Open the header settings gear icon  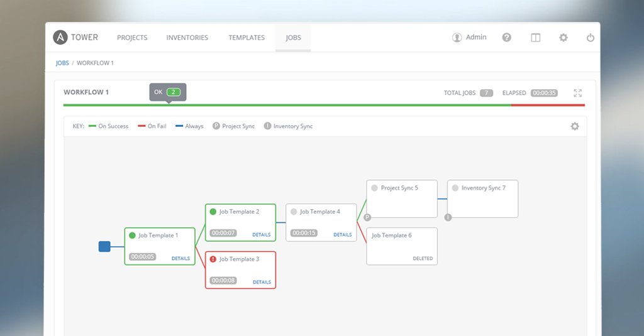563,38
